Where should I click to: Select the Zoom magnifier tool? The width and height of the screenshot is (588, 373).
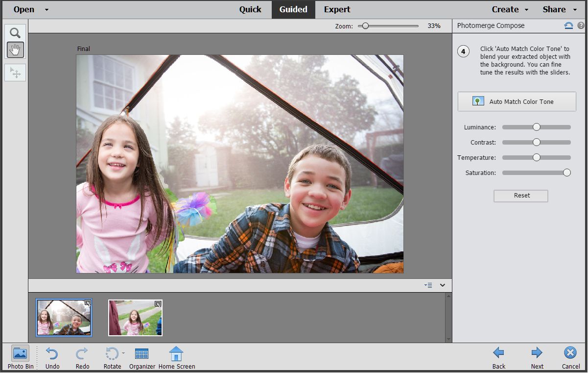pyautogui.click(x=15, y=33)
